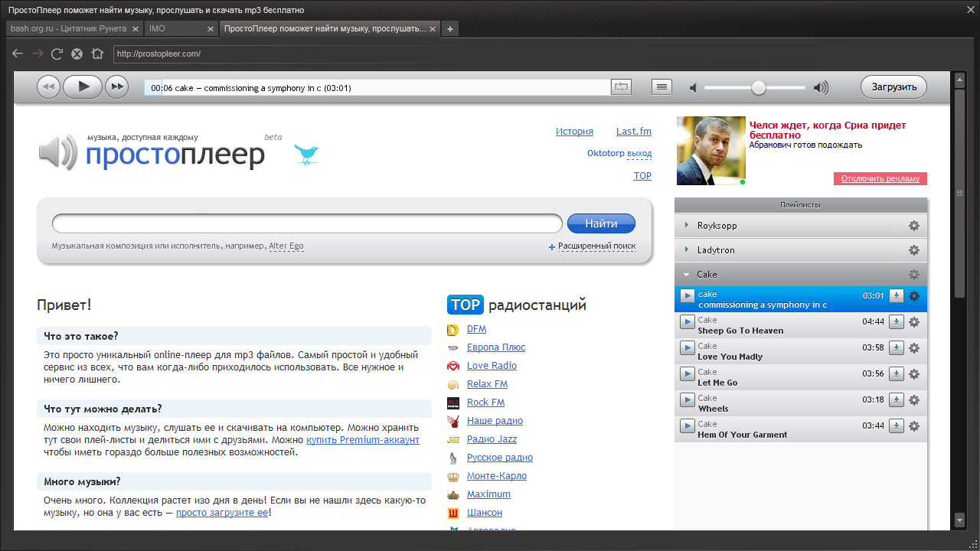
Task: Toggle the playlist view icon in player bar
Action: click(x=661, y=87)
